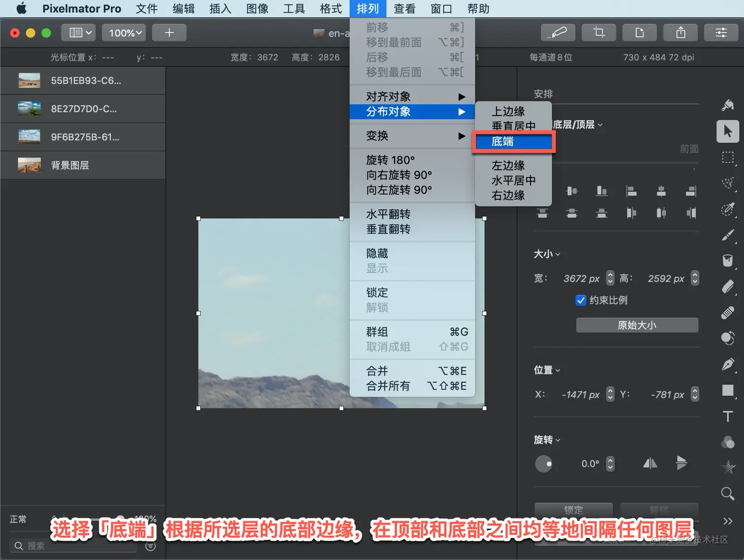Open the 100% zoom dropdown

(x=124, y=32)
